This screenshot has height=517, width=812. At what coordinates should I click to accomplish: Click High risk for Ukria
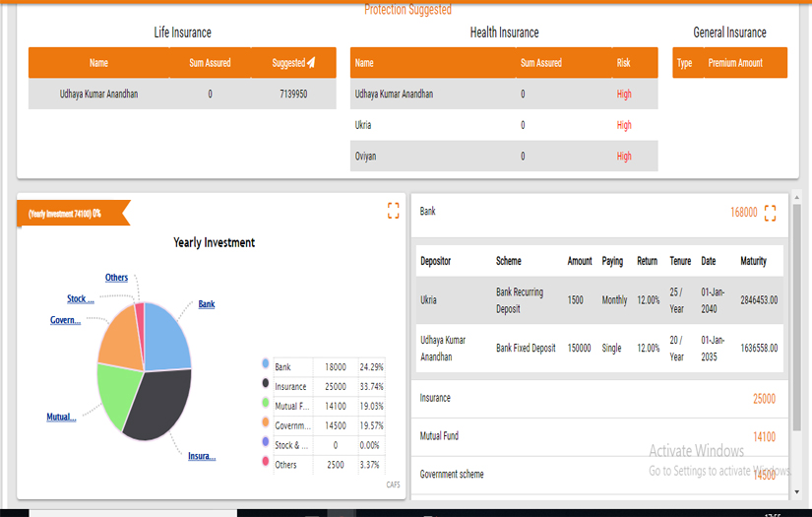pos(624,125)
